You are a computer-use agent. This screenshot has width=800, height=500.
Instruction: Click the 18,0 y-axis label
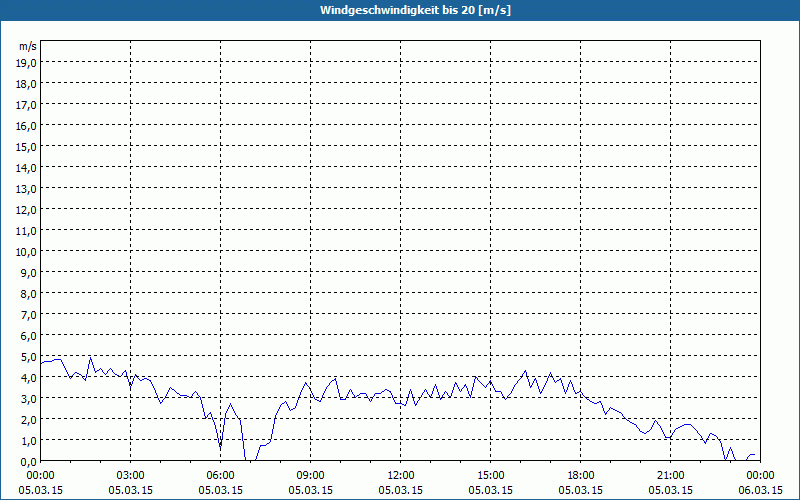click(27, 84)
